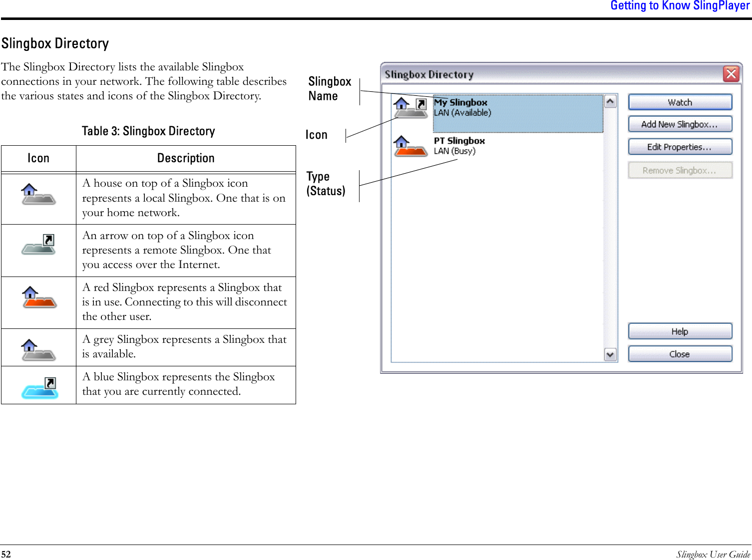The image size is (752, 560).
Task: Click the Slingbox Name callout label
Action: coord(330,89)
